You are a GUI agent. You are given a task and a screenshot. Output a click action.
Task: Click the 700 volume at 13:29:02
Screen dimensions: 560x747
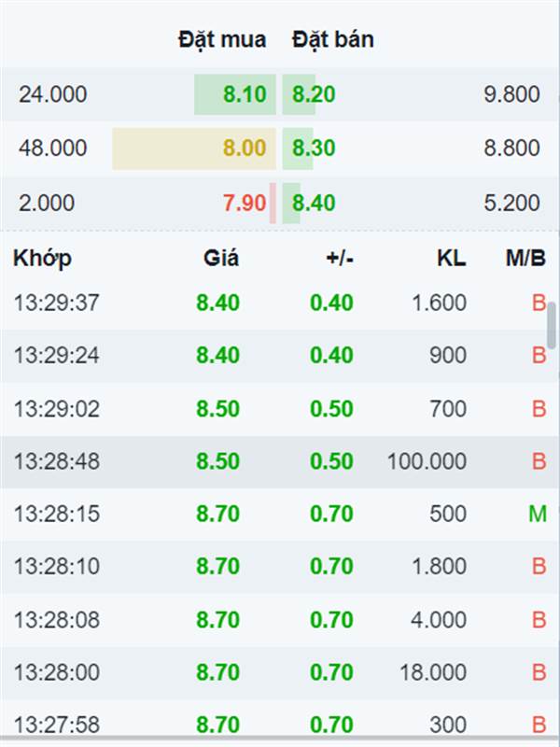[x=448, y=409]
